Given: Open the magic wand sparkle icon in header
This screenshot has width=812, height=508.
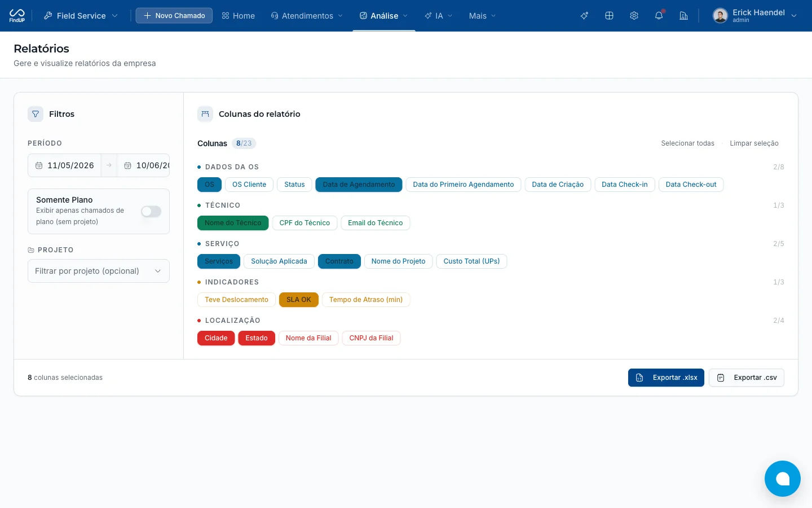Looking at the screenshot, I should (x=584, y=16).
